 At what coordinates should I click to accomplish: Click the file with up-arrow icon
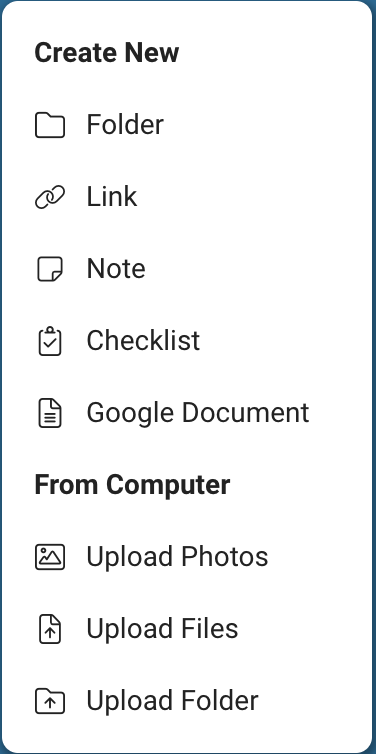point(50,629)
